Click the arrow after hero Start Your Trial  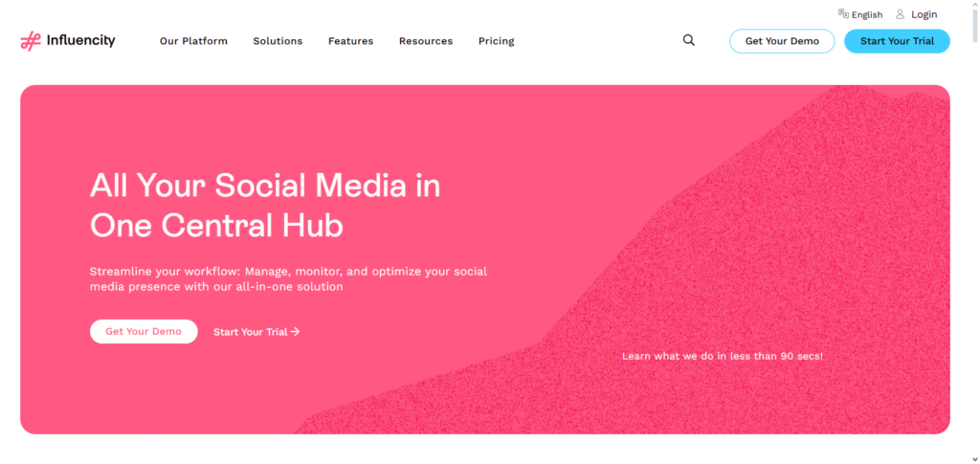pyautogui.click(x=296, y=332)
